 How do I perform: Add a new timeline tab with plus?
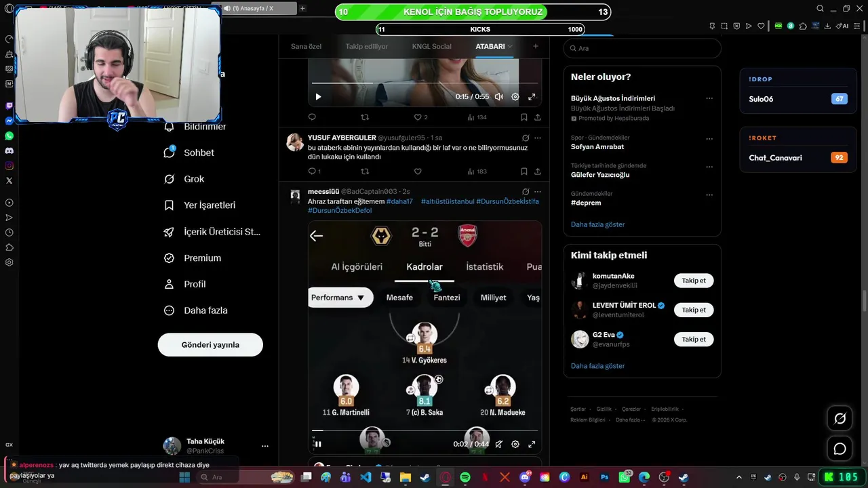[x=536, y=46]
